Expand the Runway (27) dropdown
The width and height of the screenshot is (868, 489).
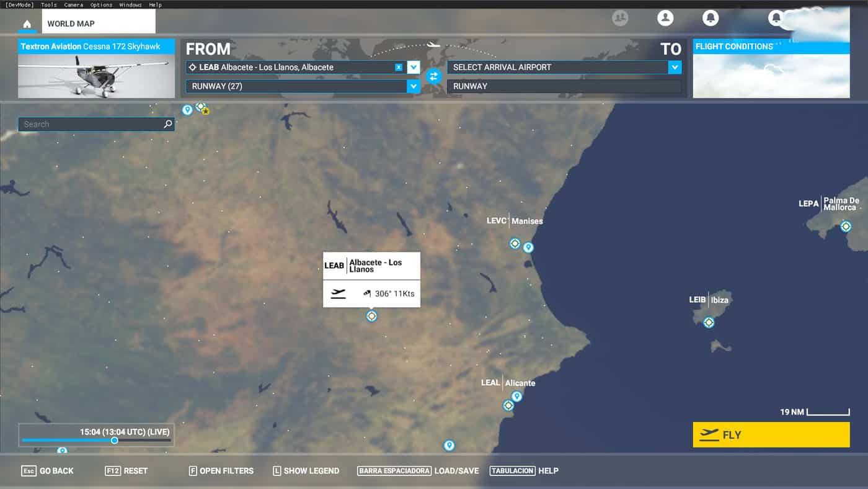[x=414, y=86]
